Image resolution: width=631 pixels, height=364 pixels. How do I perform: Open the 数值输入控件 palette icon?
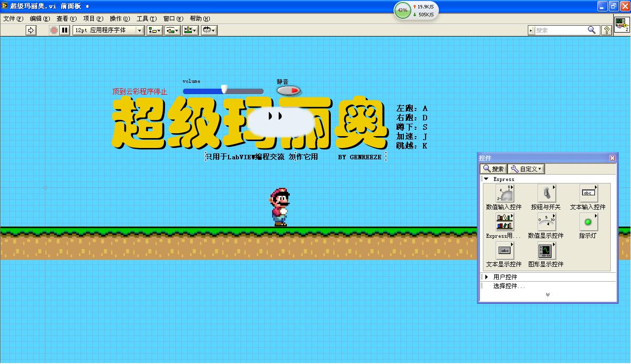point(504,193)
